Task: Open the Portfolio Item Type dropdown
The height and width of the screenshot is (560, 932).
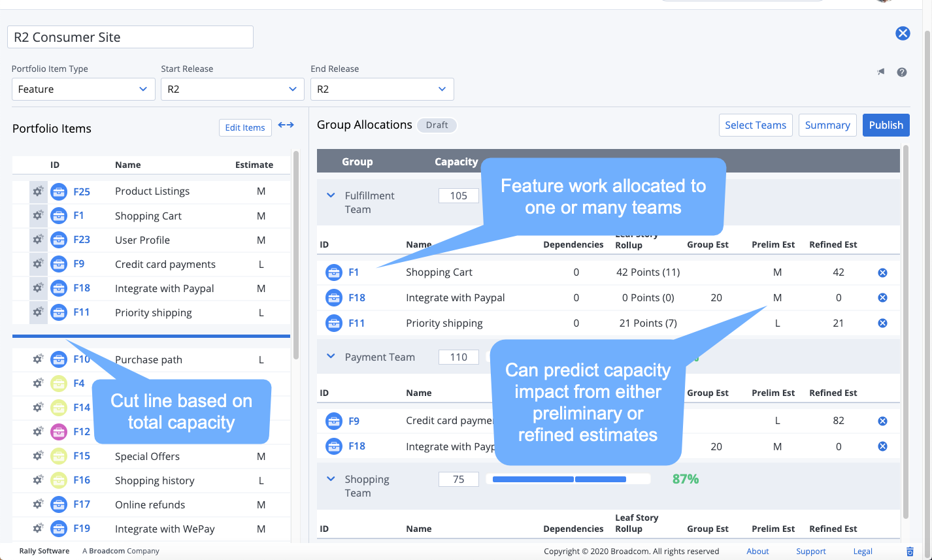Action: pyautogui.click(x=83, y=90)
